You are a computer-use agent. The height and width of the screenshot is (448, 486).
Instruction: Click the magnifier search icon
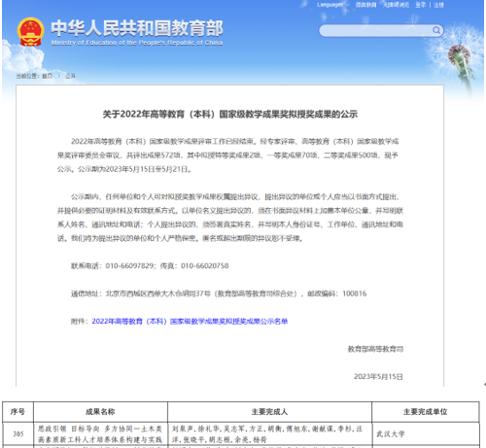click(436, 30)
